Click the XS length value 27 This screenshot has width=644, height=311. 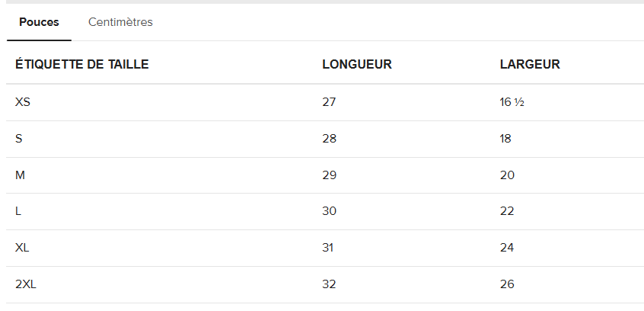(329, 102)
